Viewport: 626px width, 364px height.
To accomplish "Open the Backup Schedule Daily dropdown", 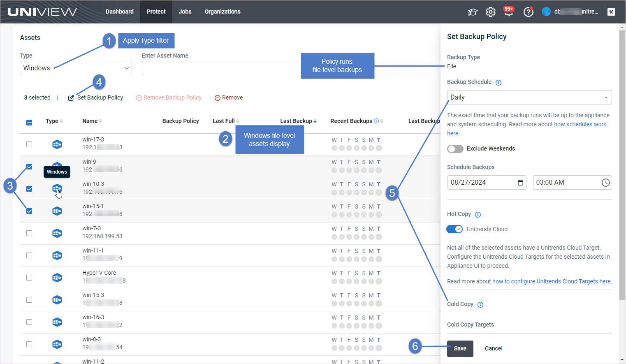I will 529,97.
